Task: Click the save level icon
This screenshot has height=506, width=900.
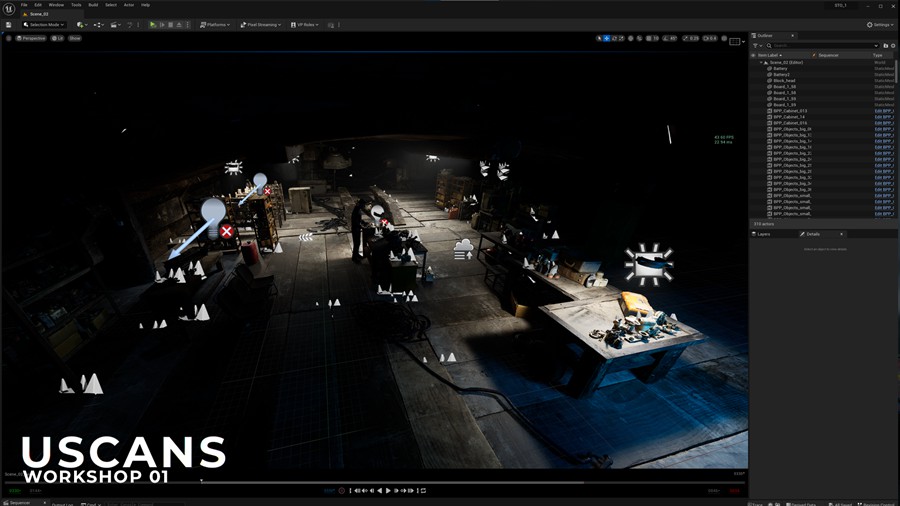Action: point(9,25)
